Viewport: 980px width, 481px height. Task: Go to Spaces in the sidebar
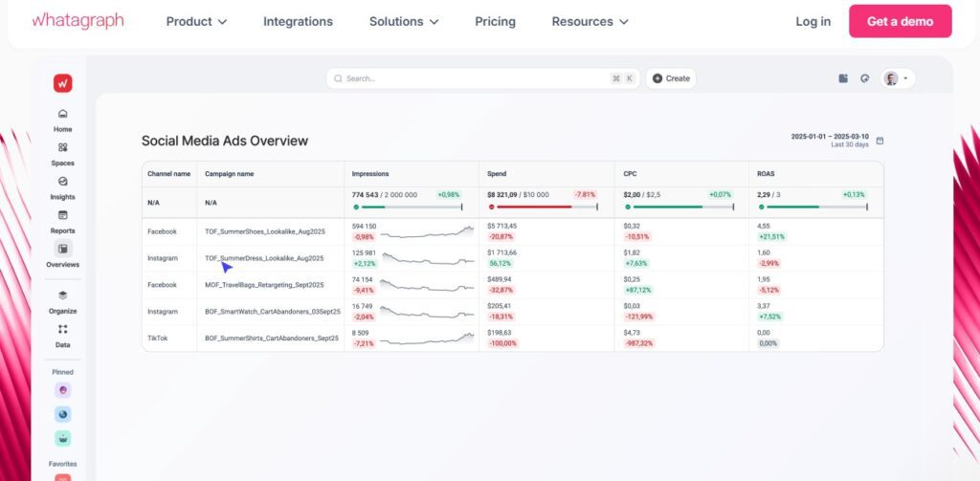(x=62, y=148)
